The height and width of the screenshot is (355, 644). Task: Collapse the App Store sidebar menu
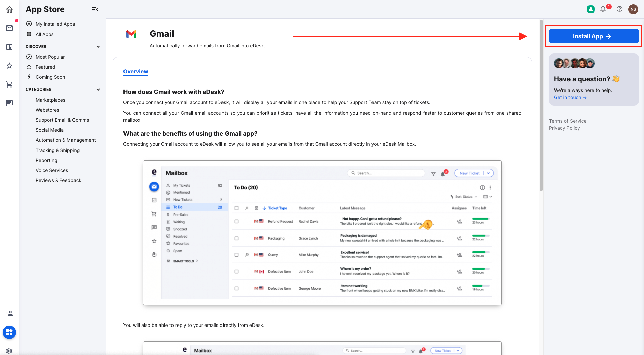(95, 9)
